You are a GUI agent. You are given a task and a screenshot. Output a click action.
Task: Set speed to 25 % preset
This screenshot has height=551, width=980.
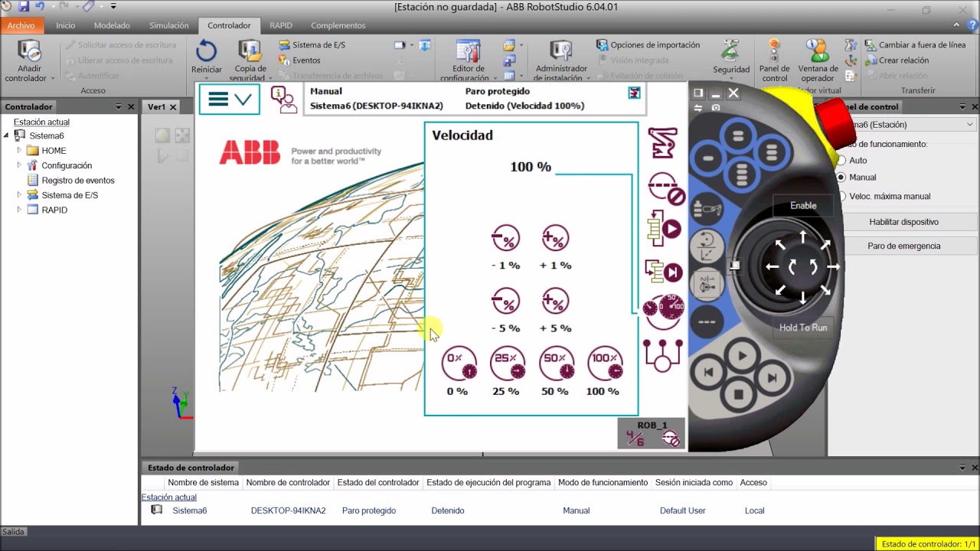pos(506,364)
